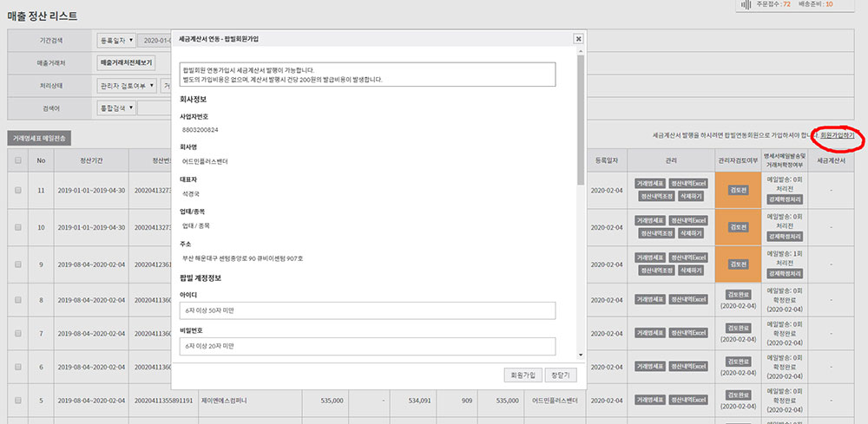Image resolution: width=868 pixels, height=424 pixels.
Task: Click the 매출거래처전체보기 button
Action: point(126,63)
